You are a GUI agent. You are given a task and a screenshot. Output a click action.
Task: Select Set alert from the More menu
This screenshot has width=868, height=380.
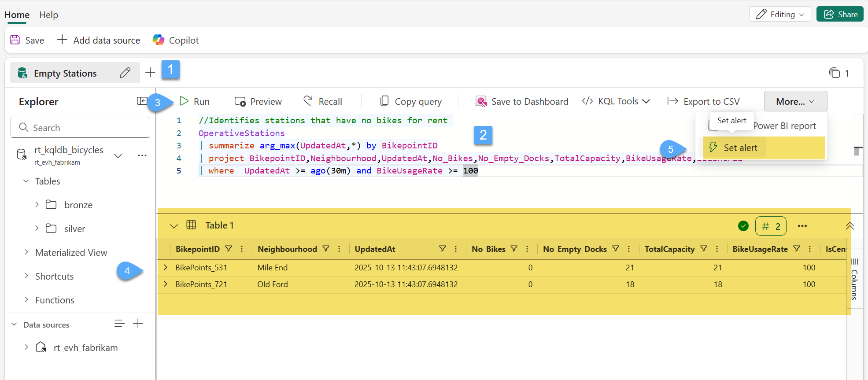740,148
